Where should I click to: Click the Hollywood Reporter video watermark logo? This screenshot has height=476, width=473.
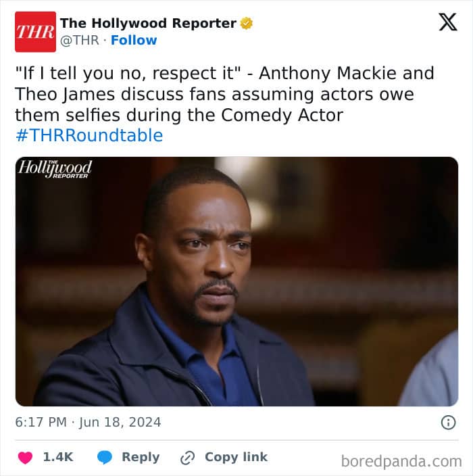tap(55, 168)
